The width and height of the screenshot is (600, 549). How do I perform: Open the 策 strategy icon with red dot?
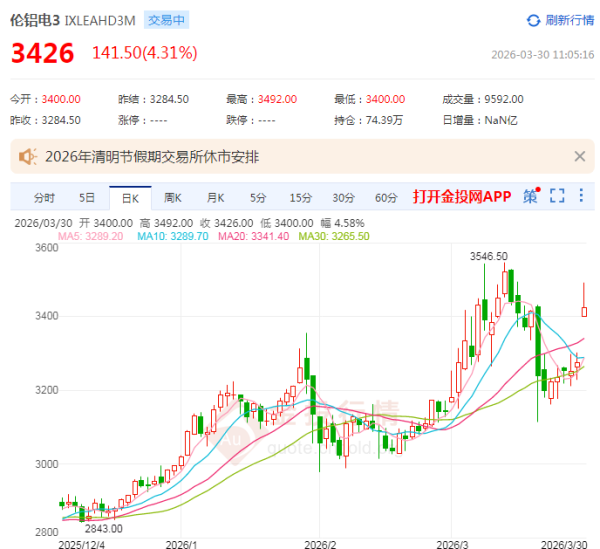(x=531, y=196)
